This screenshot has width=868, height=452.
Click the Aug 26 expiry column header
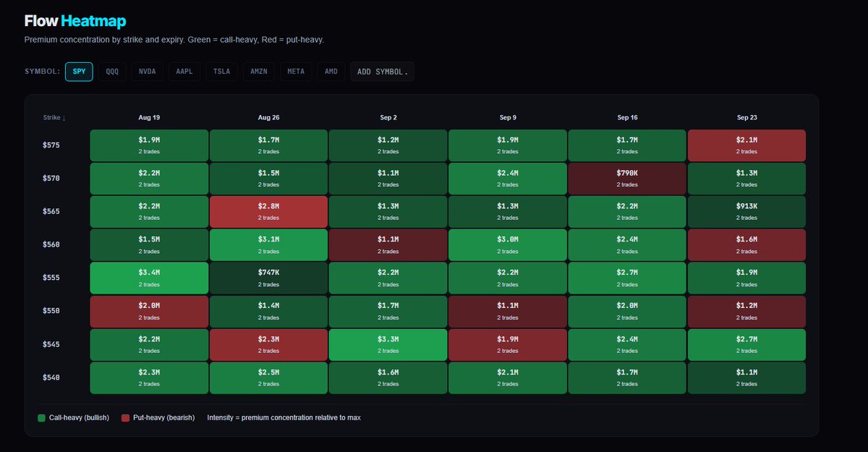[269, 117]
